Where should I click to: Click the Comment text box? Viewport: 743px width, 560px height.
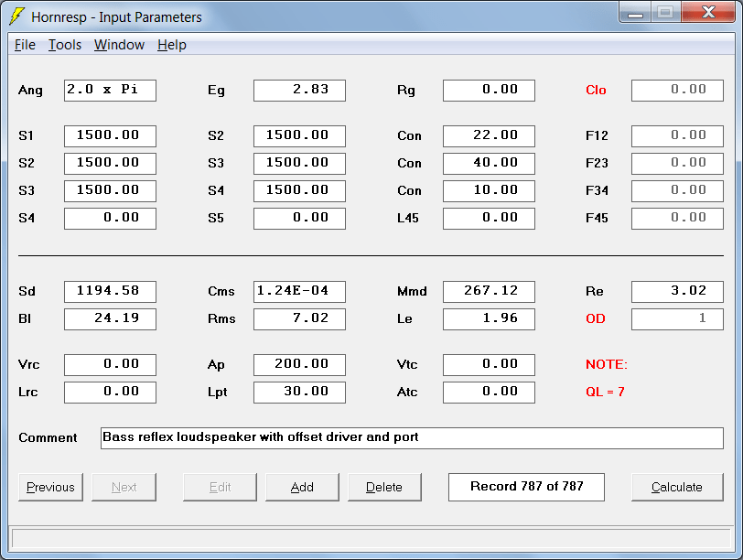[413, 438]
